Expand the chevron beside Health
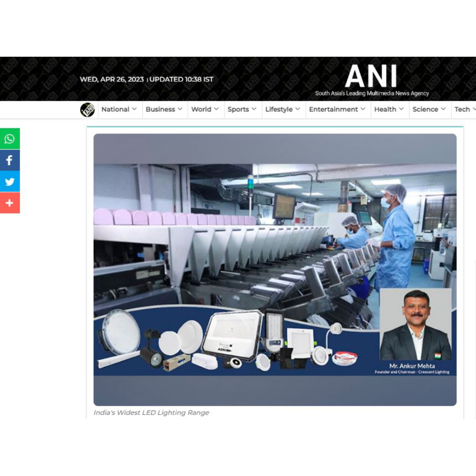 pos(401,109)
